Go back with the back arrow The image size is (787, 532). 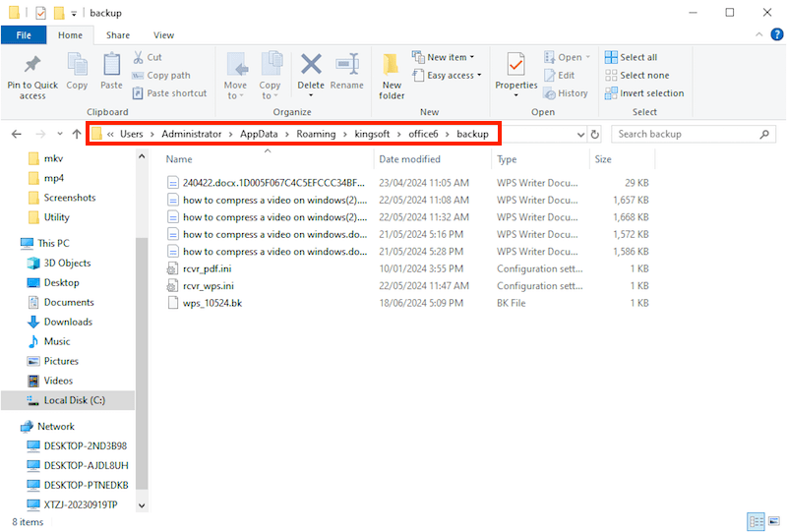click(17, 134)
